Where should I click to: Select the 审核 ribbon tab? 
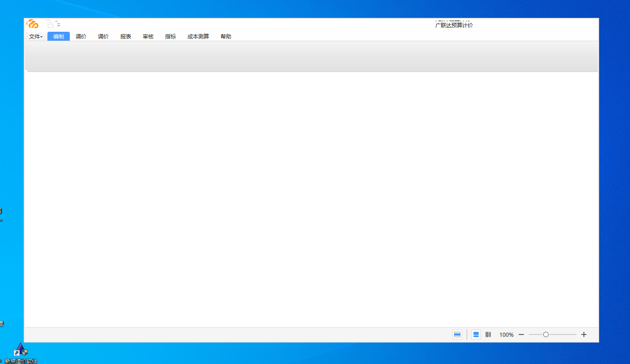148,37
